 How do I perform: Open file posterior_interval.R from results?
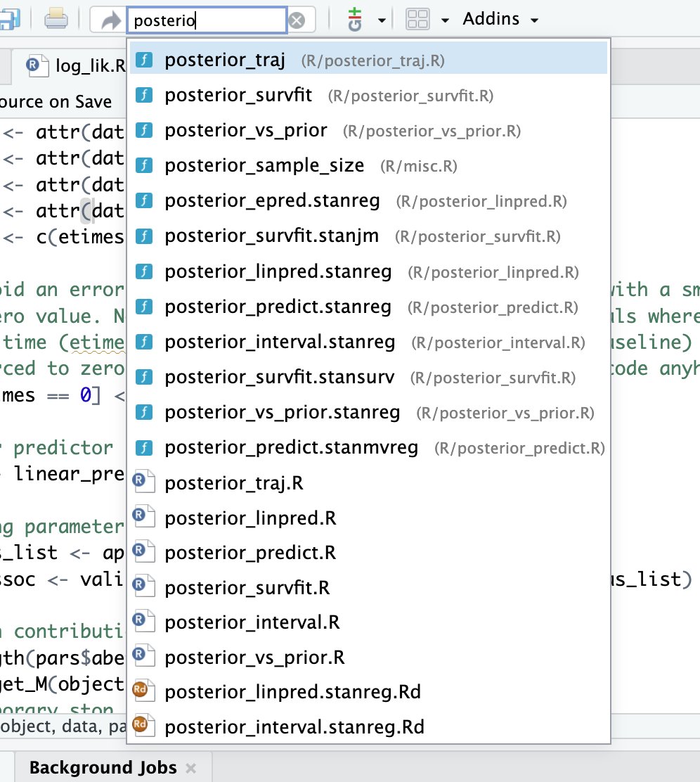tap(368, 622)
